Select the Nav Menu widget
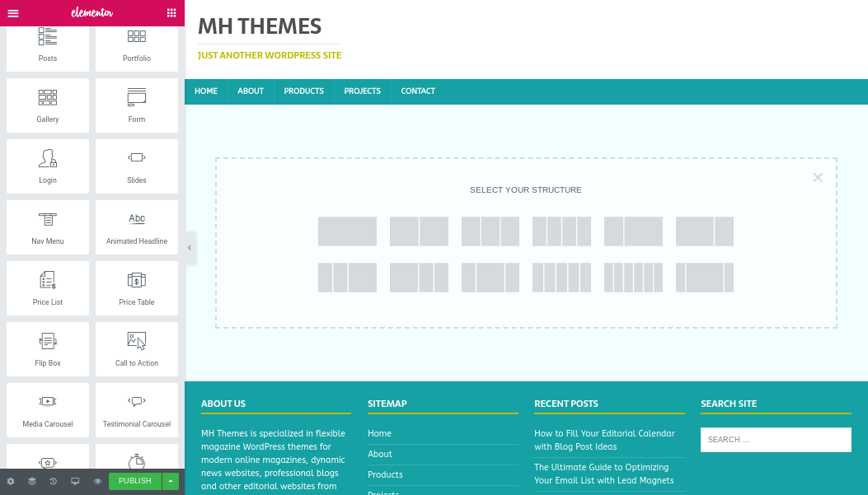 coord(48,227)
